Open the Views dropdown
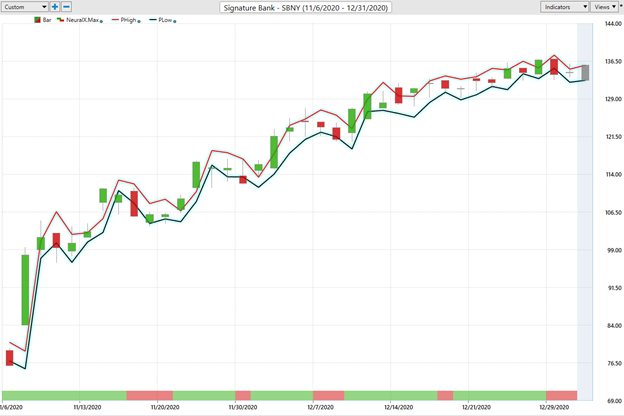This screenshot has height=416, width=624. [x=604, y=7]
